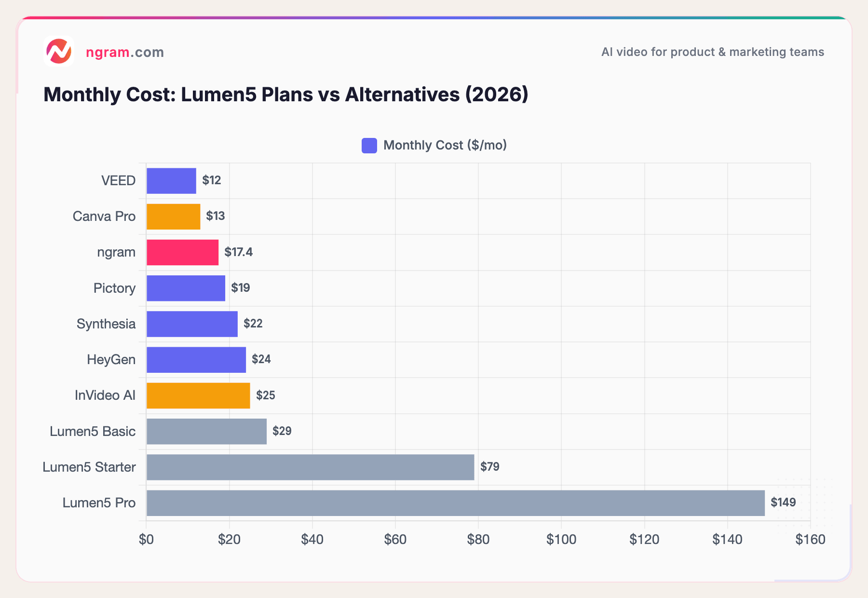Click the $149 value label
Screen dimensions: 868x598
click(x=784, y=503)
